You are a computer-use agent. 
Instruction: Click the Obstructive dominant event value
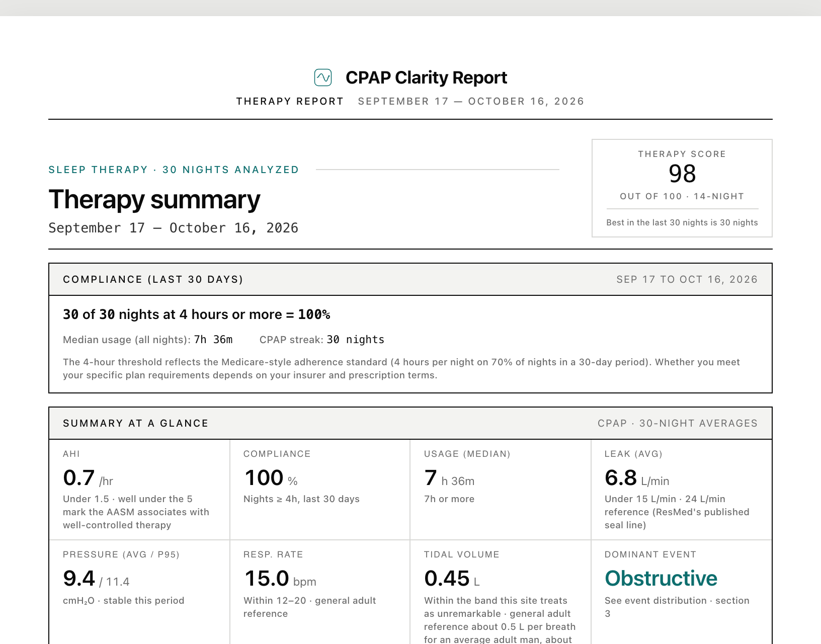pyautogui.click(x=661, y=579)
